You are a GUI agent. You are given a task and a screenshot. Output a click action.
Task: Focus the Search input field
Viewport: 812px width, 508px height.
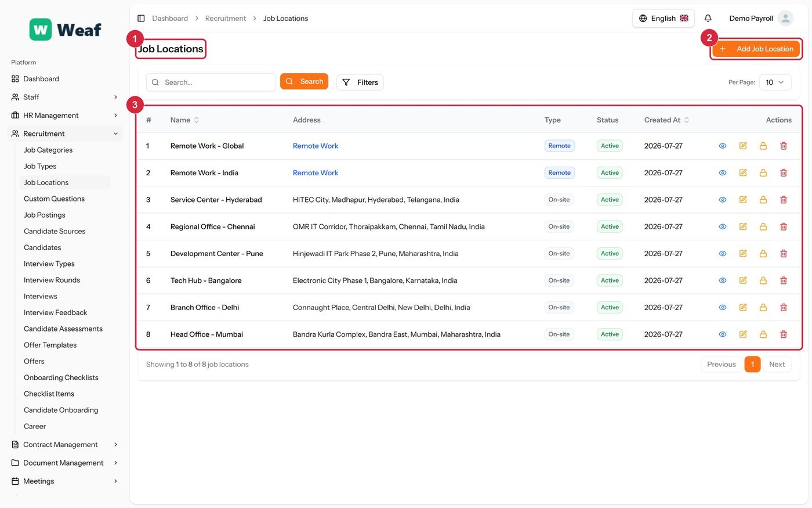211,82
